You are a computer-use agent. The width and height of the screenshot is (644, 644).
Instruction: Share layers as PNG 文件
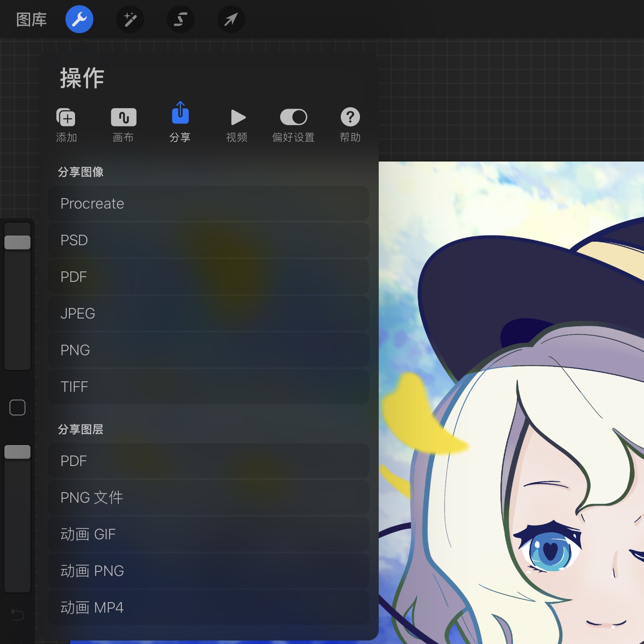[x=208, y=497]
